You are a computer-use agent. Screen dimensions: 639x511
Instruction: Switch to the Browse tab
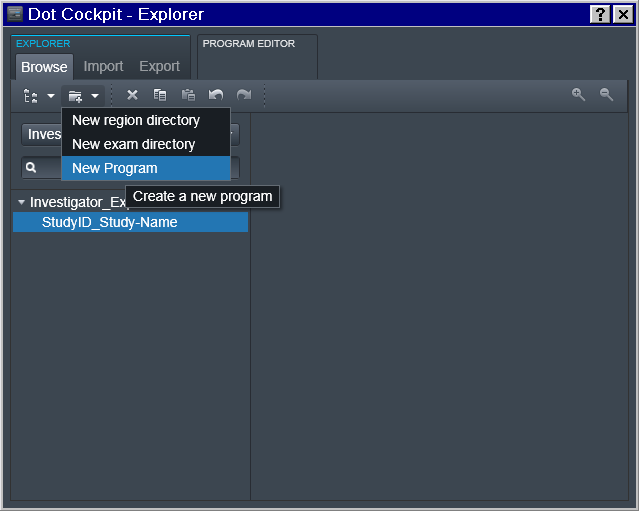click(44, 67)
